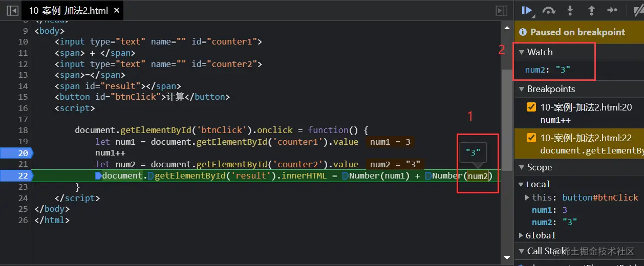The height and width of the screenshot is (266, 644).
Task: Click the Step debugger arrow icon
Action: pyautogui.click(x=612, y=10)
